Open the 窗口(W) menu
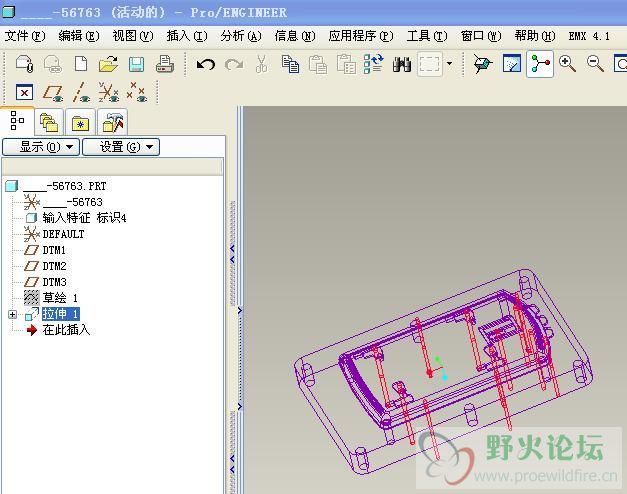Viewport: 627px width, 494px height. point(481,36)
